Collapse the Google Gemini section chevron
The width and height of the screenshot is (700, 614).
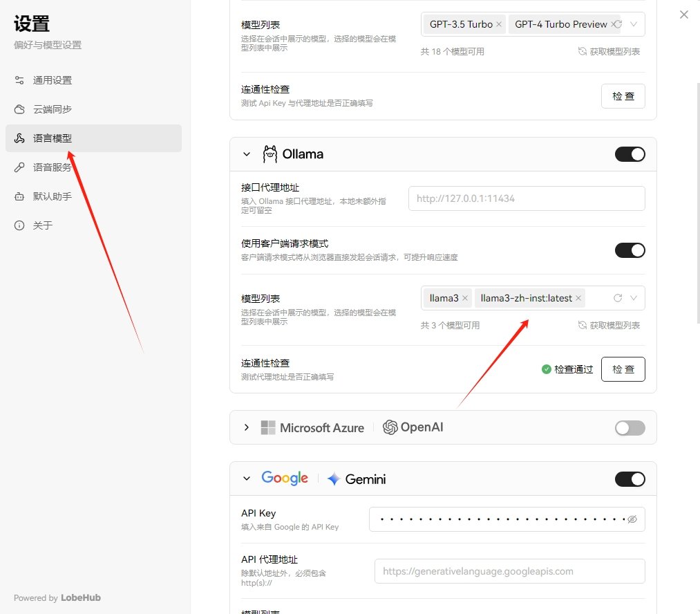point(247,478)
